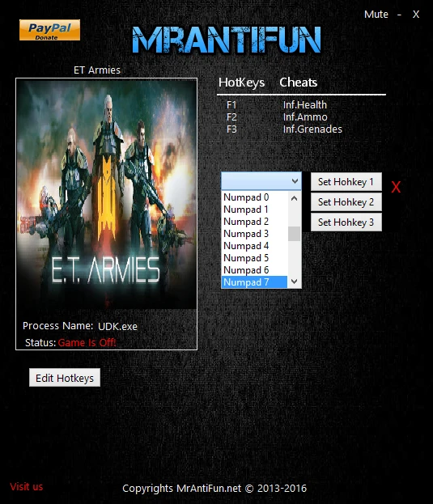Click the list scrollbar down arrow
Viewport: 433px width, 504px height.
(x=294, y=282)
